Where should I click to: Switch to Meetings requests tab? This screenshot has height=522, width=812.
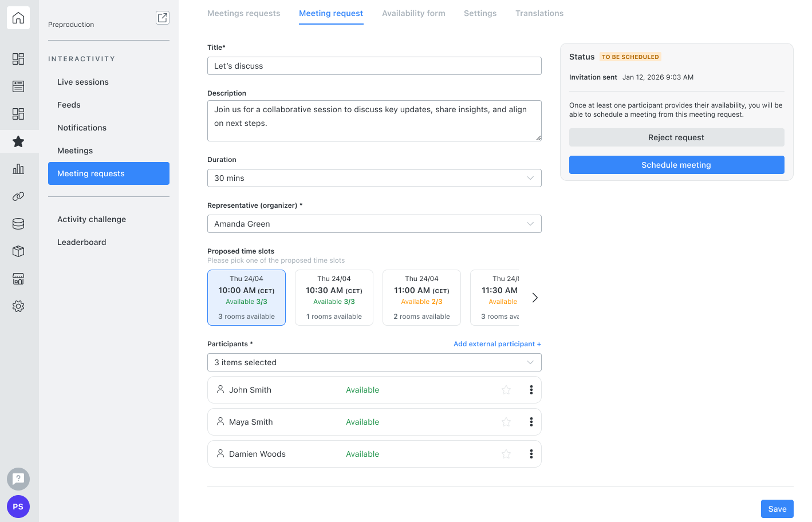click(x=244, y=13)
